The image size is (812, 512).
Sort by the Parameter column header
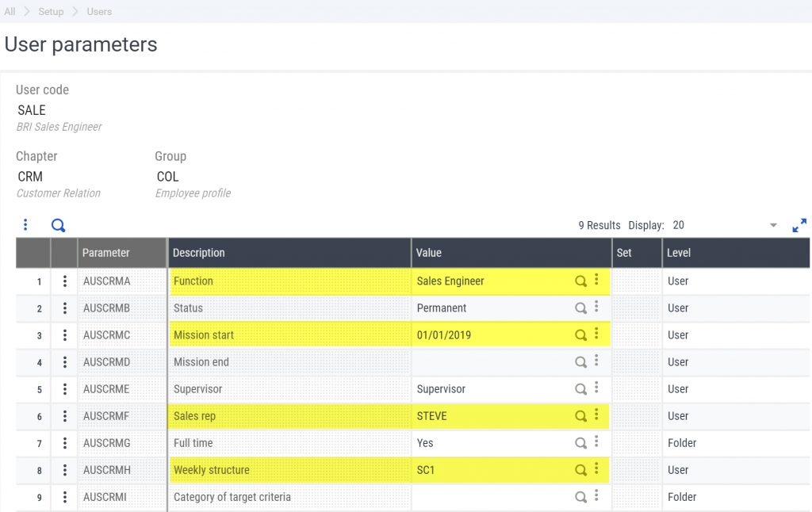click(106, 253)
